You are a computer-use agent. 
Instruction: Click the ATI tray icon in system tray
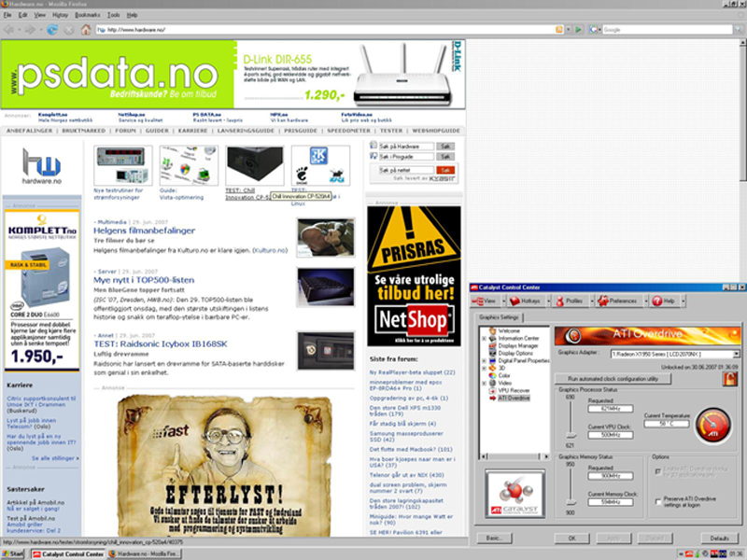689,553
